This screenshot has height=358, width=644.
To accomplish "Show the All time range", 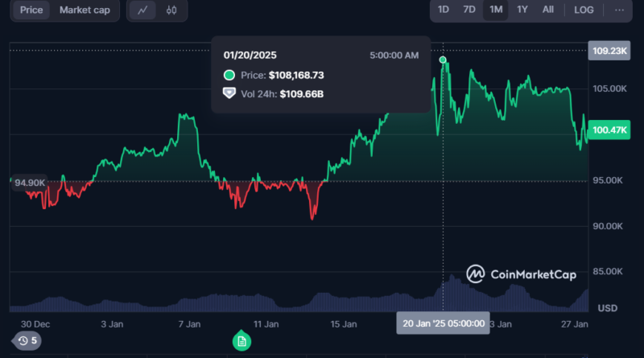I will [x=548, y=10].
